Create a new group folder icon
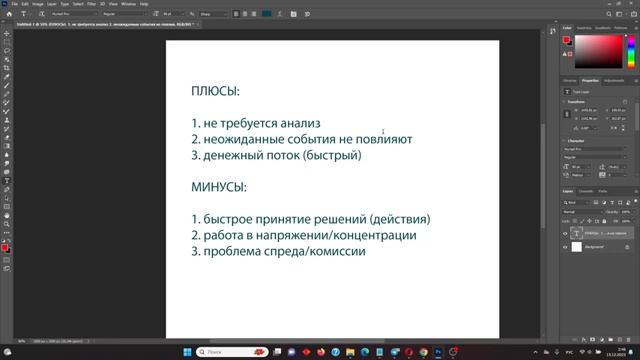640x360 pixels. pyautogui.click(x=611, y=340)
